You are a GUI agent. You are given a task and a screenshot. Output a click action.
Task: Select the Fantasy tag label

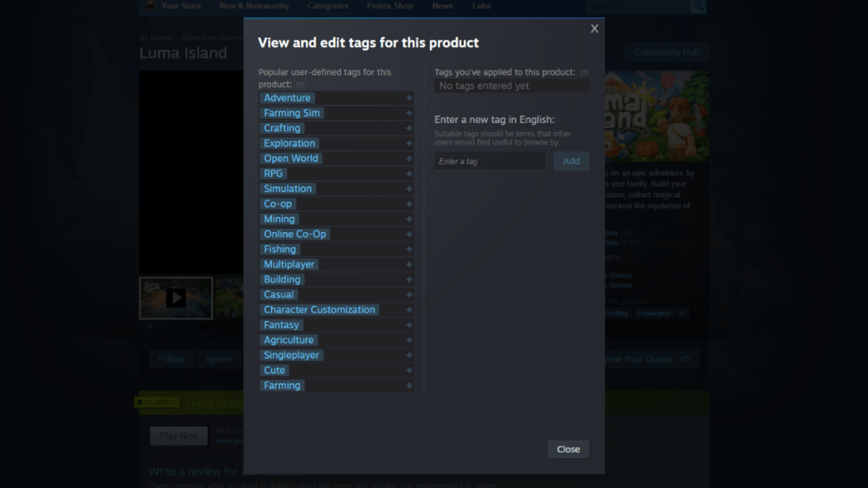tap(281, 324)
